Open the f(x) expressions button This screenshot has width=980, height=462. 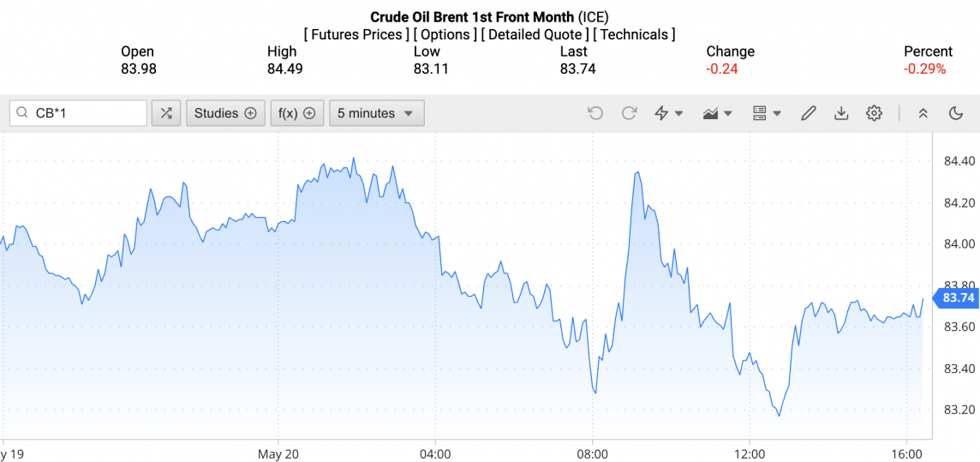[x=297, y=113]
